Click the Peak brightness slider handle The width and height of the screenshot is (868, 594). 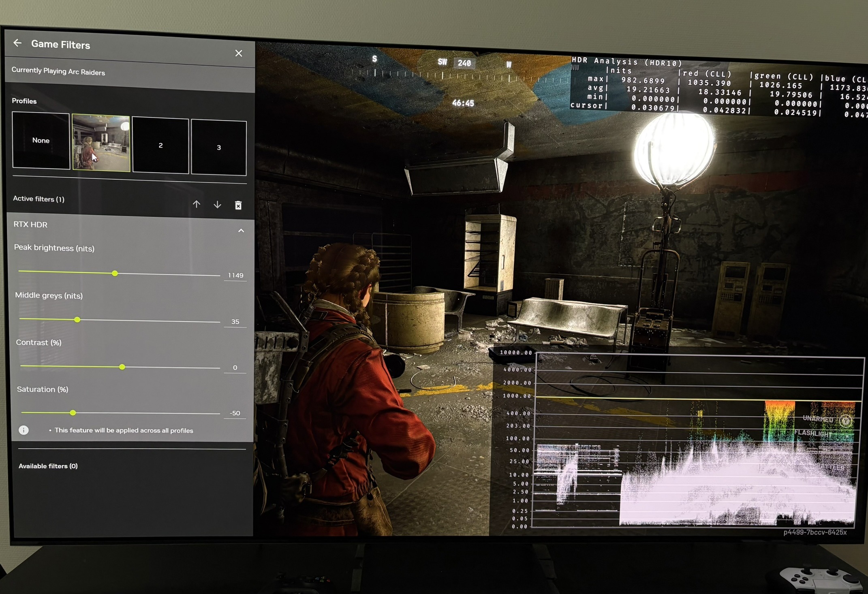(x=115, y=273)
